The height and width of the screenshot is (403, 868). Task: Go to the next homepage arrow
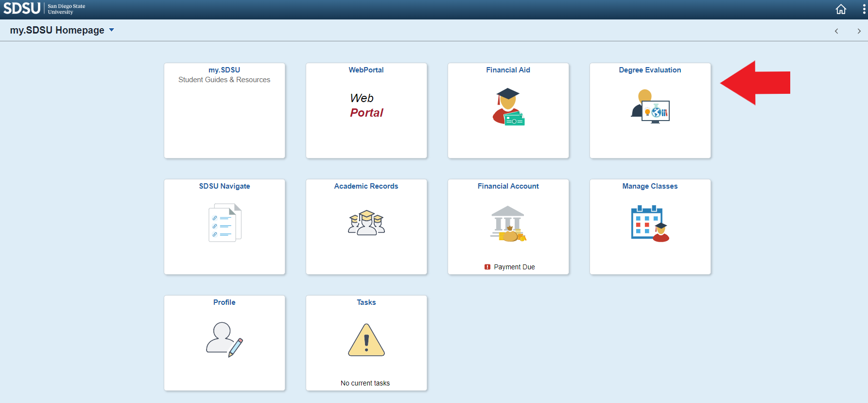859,31
